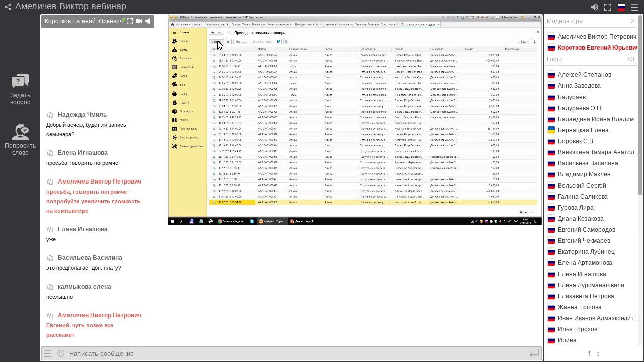Click Skype icon in shared taskbar
644x362 pixels.
click(252, 221)
